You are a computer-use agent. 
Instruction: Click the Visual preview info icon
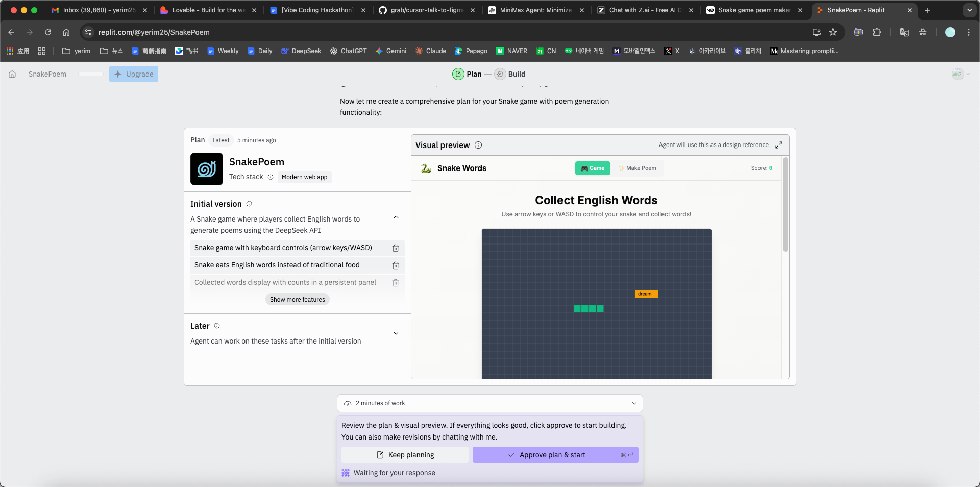[x=478, y=145]
